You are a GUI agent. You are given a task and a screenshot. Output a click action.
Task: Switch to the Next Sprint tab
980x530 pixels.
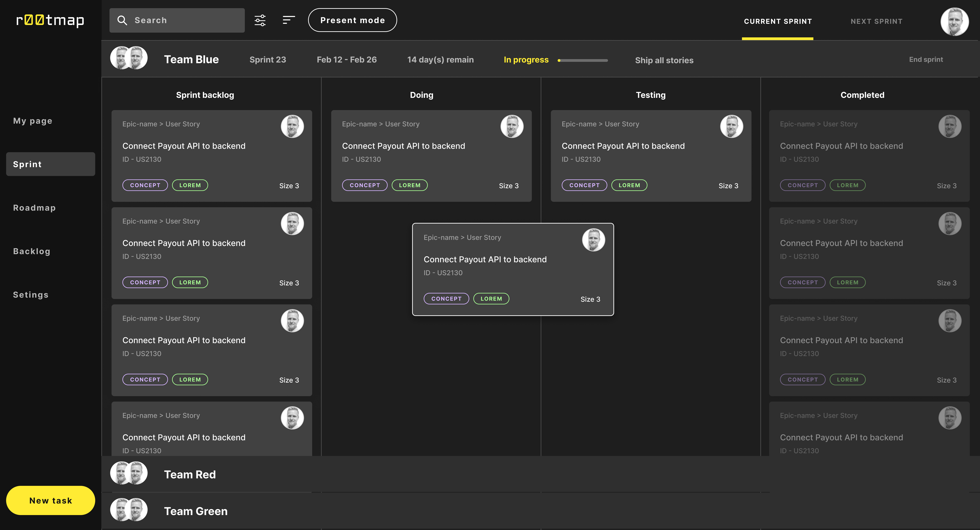876,22
